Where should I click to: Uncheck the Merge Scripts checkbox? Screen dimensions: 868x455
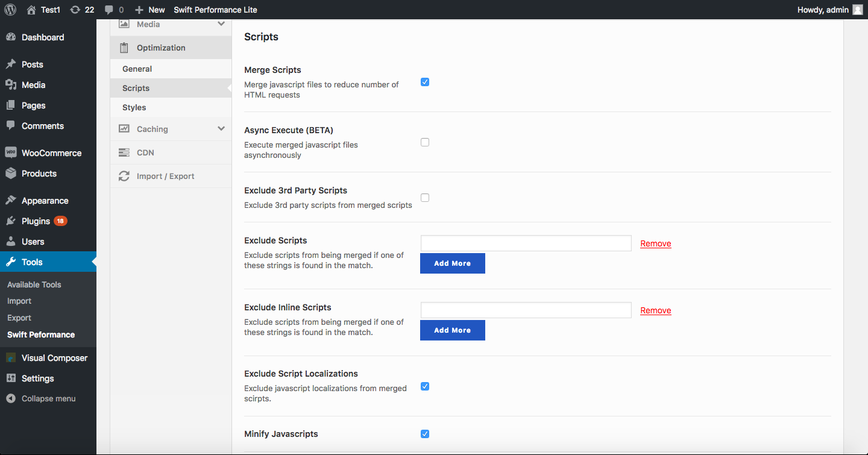coord(425,82)
